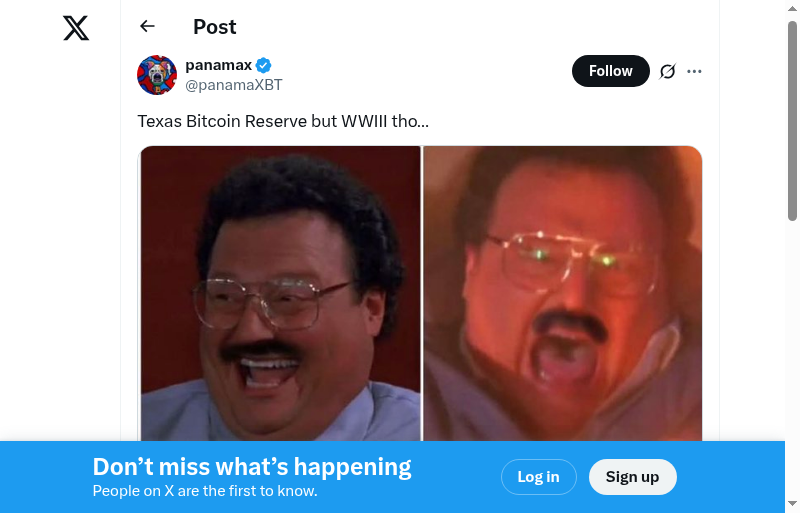Click the Log in button
Image resolution: width=800 pixels, height=513 pixels.
[x=539, y=477]
